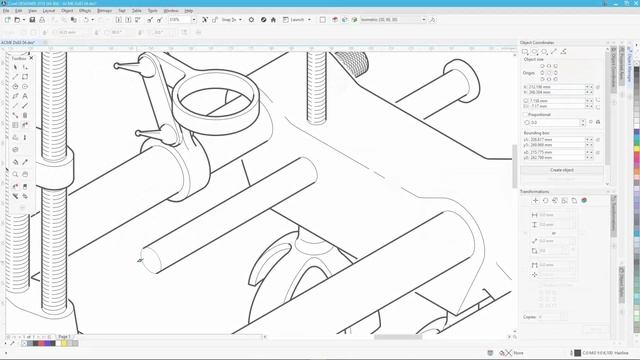The width and height of the screenshot is (640, 360).
Task: Click the Size icon in Transformations docker
Action: click(x=565, y=200)
